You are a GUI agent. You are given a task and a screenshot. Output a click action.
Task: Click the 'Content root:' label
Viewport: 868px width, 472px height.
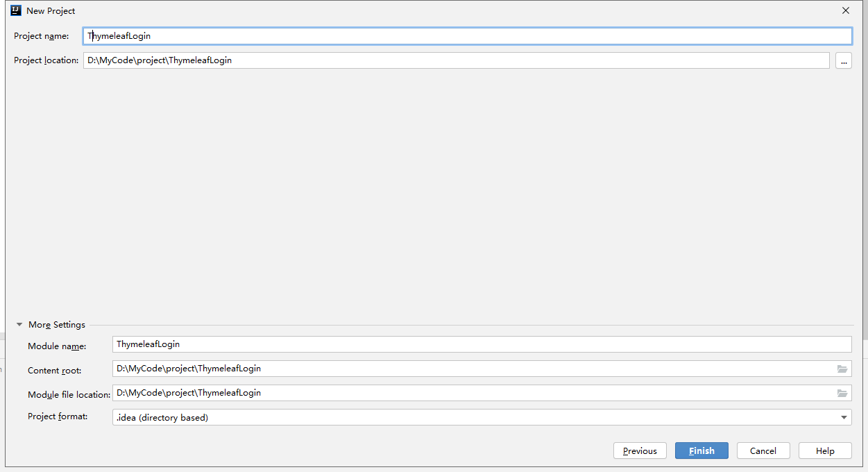[x=55, y=371]
